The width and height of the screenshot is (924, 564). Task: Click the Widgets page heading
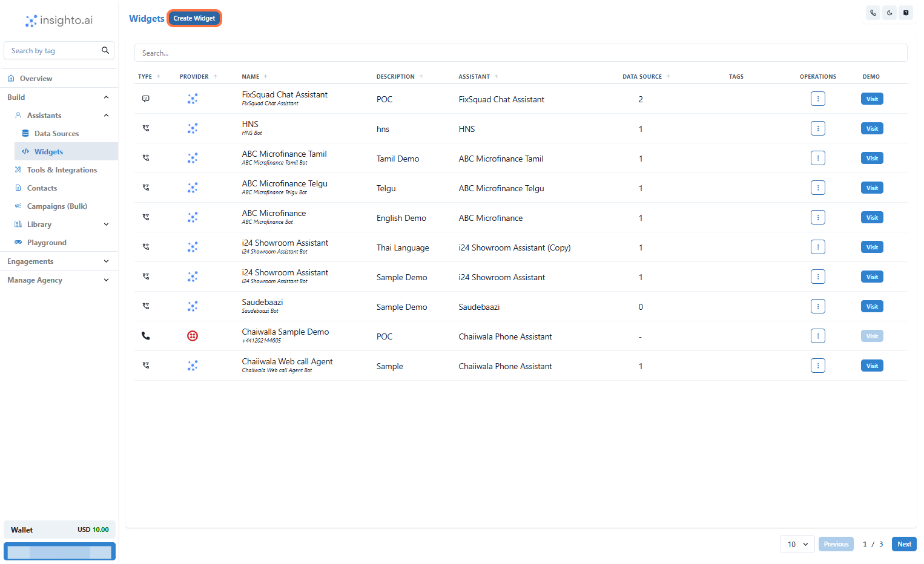[147, 18]
